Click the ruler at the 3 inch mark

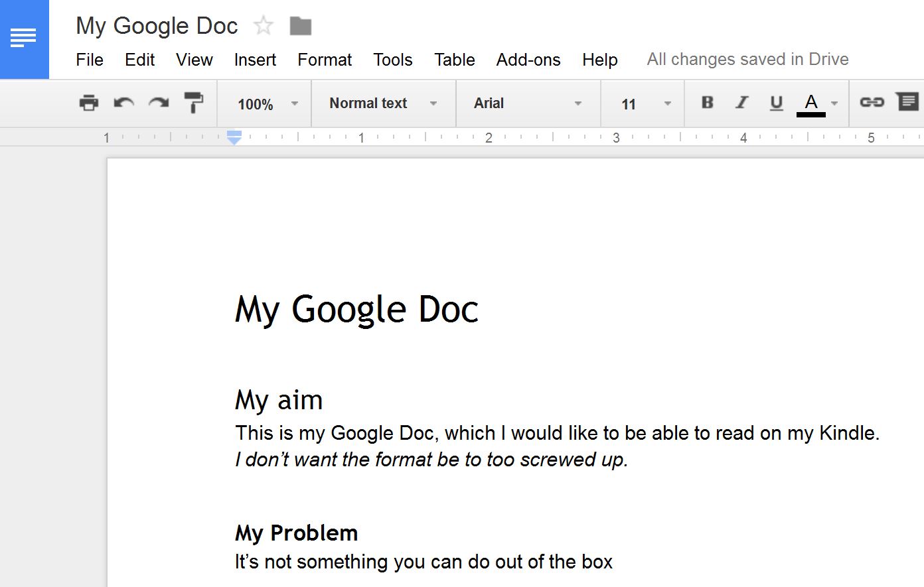(x=616, y=137)
